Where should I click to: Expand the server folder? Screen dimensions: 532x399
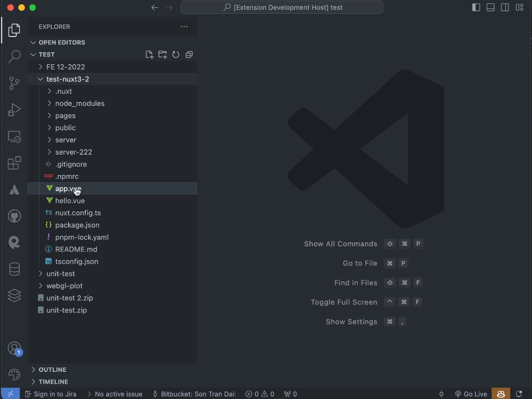pos(112,140)
